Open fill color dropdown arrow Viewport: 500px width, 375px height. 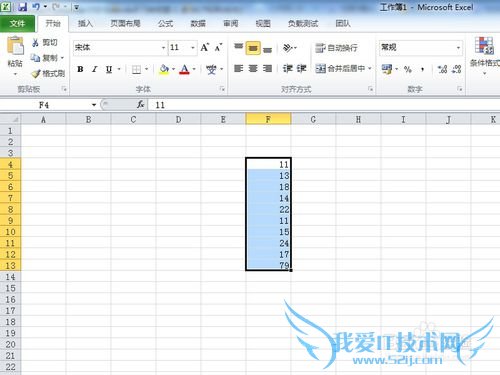click(x=173, y=69)
